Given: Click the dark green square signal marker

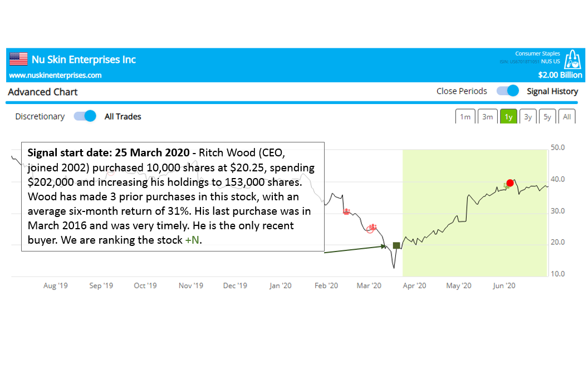Looking at the screenshot, I should pyautogui.click(x=396, y=245).
